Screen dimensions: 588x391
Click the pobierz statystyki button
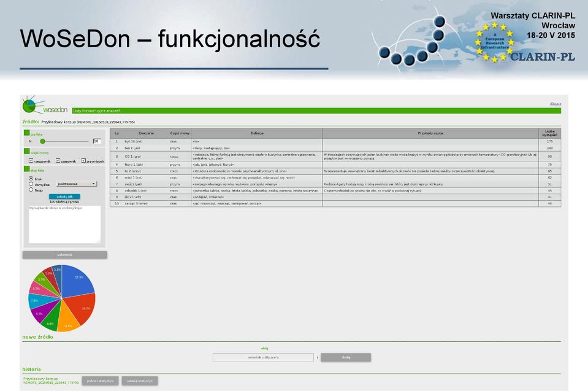point(100,381)
